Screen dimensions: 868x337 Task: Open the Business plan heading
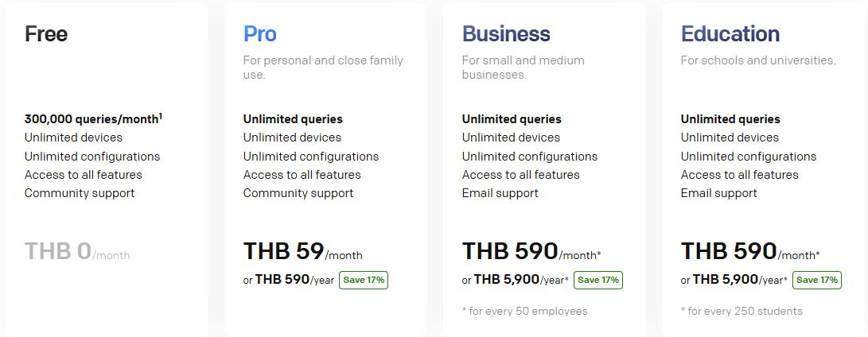[506, 34]
